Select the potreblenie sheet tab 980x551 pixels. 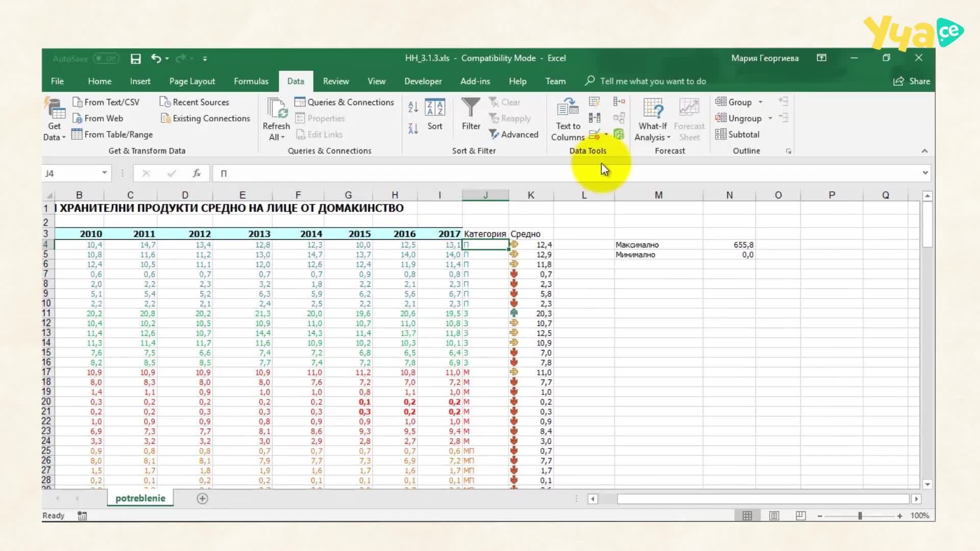pos(140,498)
